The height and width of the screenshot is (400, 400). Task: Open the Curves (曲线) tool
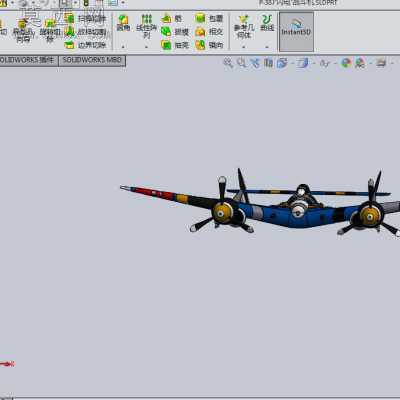[267, 23]
